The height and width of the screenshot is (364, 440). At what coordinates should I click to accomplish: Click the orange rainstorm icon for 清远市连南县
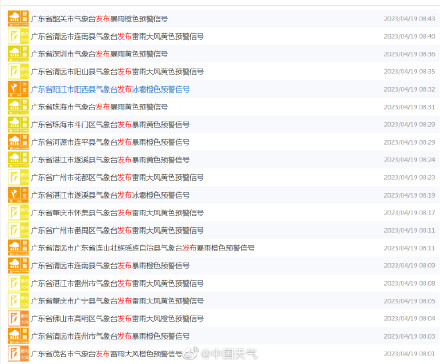[x=18, y=266]
